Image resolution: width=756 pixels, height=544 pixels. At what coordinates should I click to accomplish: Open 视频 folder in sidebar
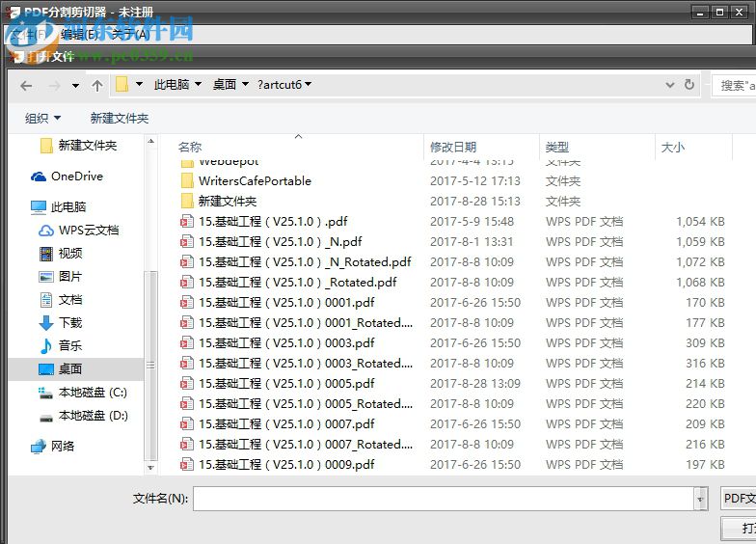pos(60,253)
